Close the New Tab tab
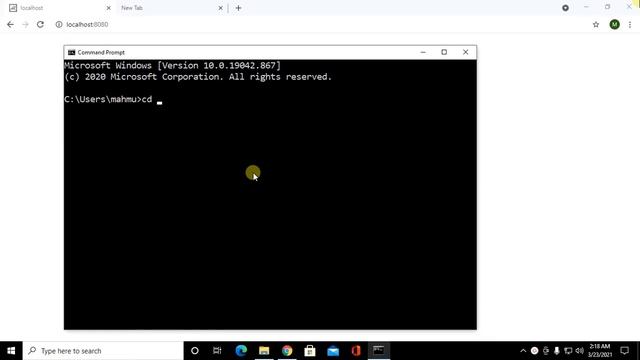 click(x=220, y=8)
